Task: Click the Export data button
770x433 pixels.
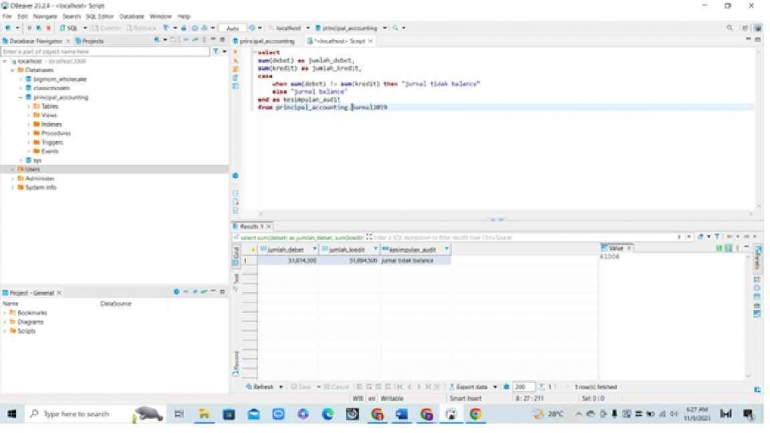Action: [468, 387]
